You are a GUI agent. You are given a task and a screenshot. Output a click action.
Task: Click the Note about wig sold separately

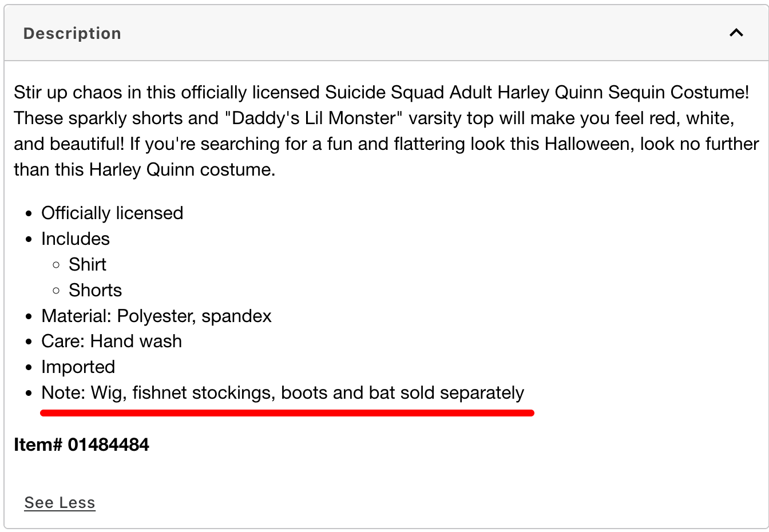[283, 392]
